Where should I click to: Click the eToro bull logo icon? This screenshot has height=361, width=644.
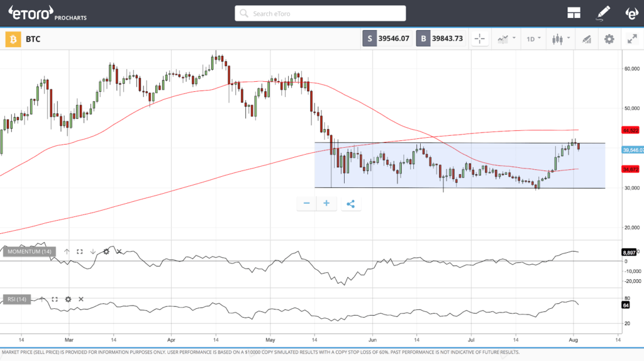point(631,13)
